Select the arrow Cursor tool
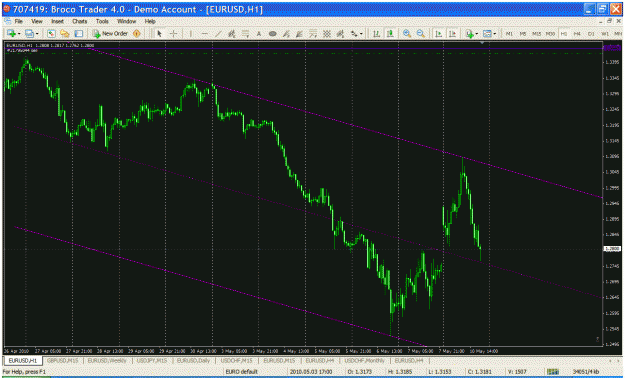Image resolution: width=625 pixels, height=378 pixels. click(159, 33)
